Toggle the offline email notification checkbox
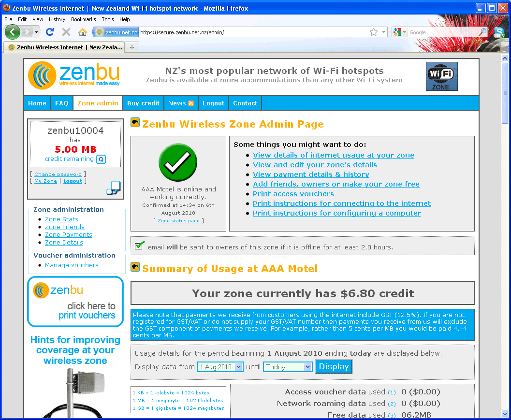 140,246
